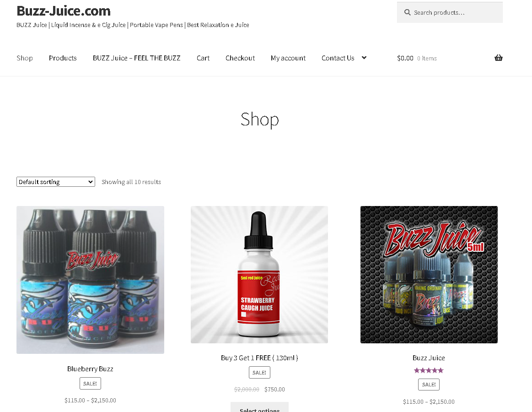This screenshot has height=412, width=532.
Task: Navigate to Checkout in the menu
Action: pyautogui.click(x=240, y=58)
